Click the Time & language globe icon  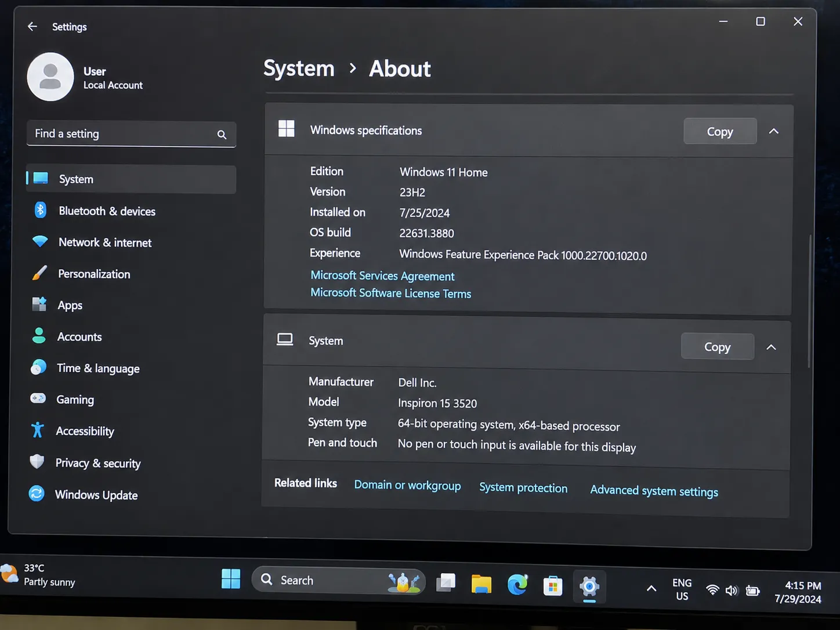(38, 367)
